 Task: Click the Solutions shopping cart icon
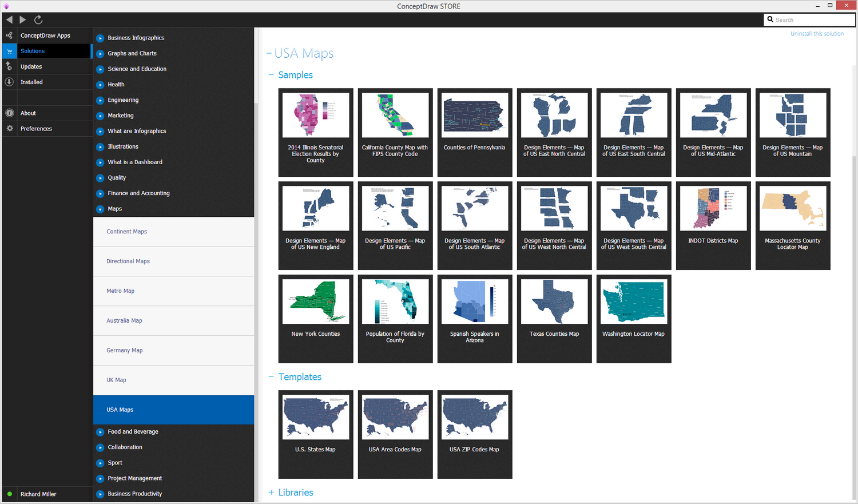coord(9,51)
